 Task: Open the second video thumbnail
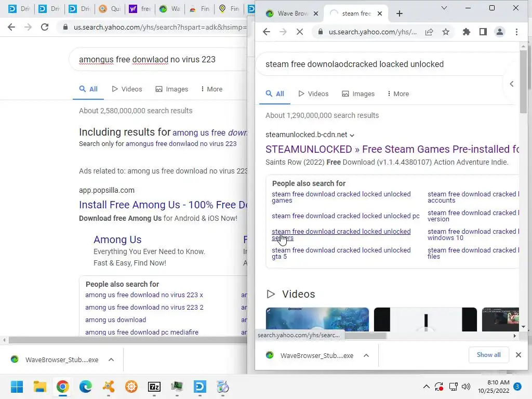[x=425, y=320]
